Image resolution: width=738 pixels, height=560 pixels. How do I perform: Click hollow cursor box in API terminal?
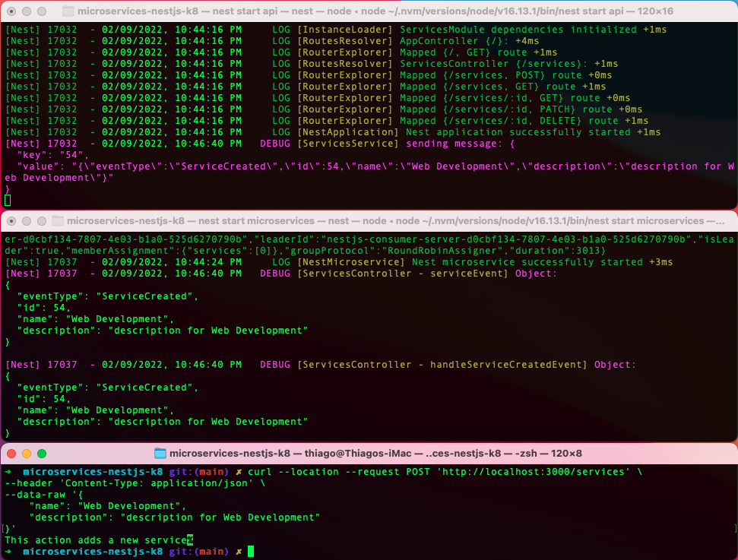click(x=8, y=201)
